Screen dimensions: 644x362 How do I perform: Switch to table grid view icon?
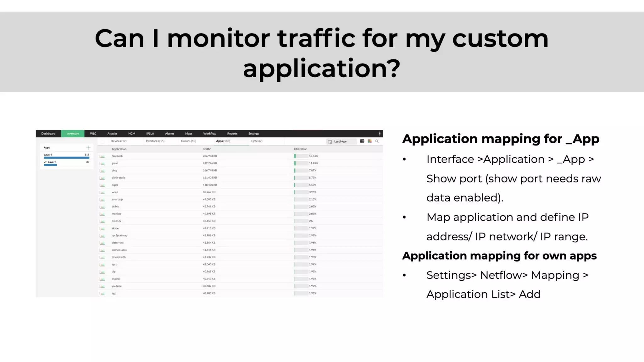pyautogui.click(x=362, y=141)
